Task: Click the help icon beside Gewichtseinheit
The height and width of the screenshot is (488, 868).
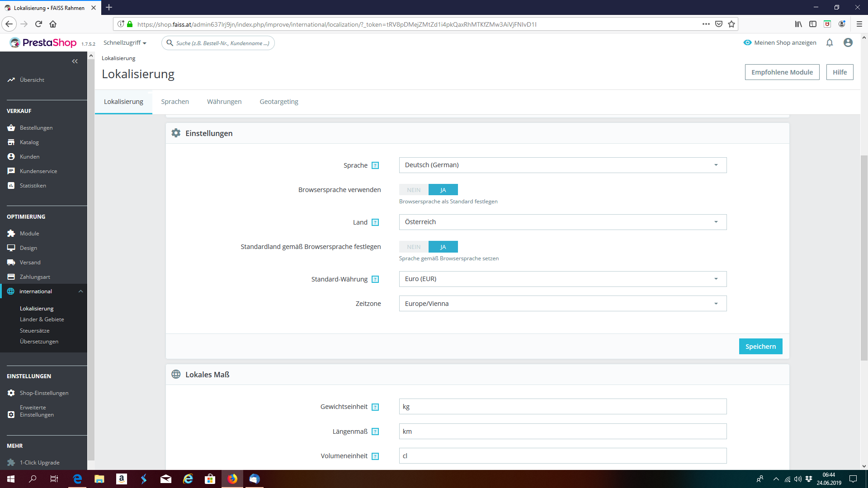Action: tap(375, 407)
